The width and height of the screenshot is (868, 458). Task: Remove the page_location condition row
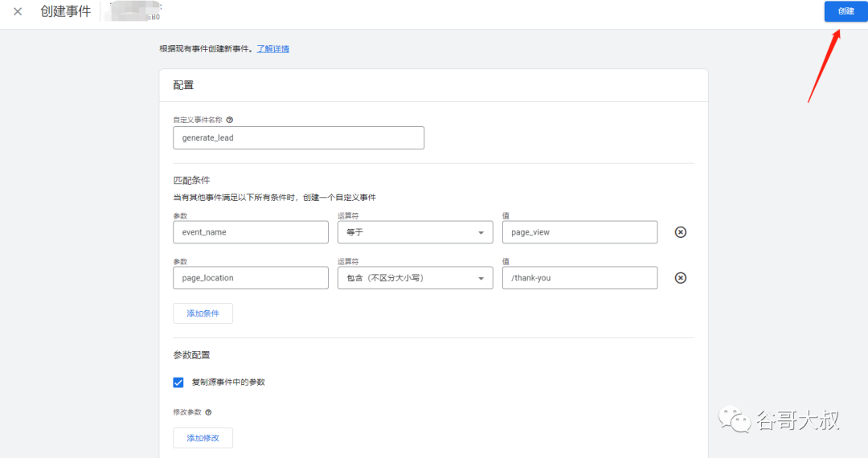point(681,278)
